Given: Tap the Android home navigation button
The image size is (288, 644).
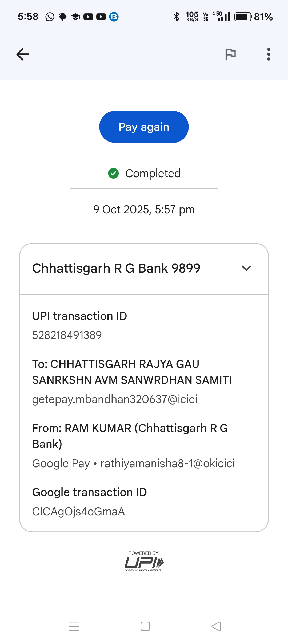Looking at the screenshot, I should [145, 626].
